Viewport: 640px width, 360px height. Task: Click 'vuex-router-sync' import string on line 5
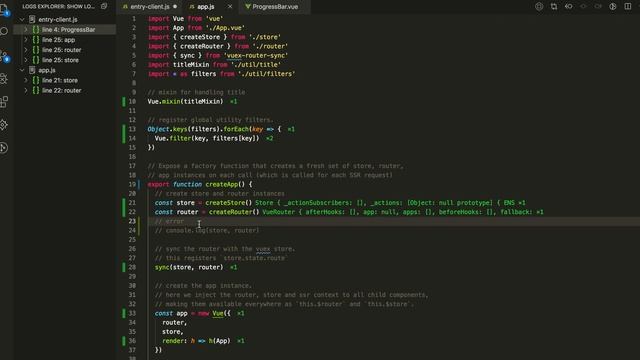pyautogui.click(x=256, y=56)
